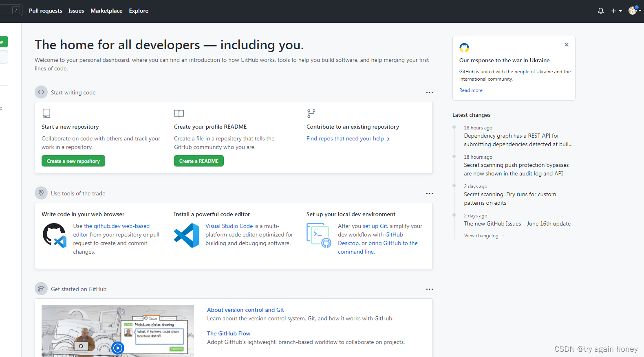Open options menu for Start writing code
Screen dimensions: 644x357
point(430,93)
